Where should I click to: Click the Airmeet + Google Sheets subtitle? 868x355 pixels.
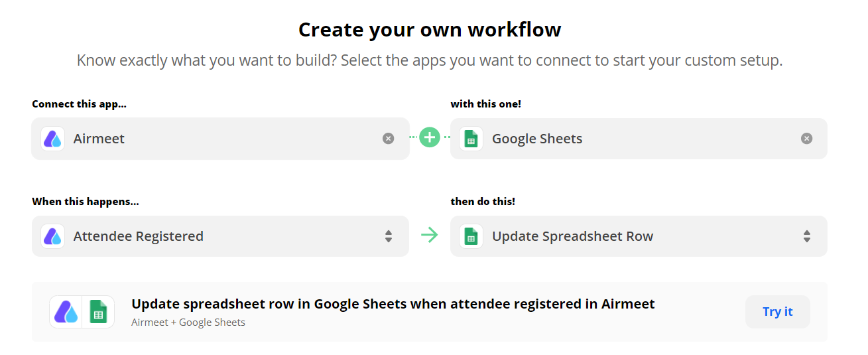188,322
